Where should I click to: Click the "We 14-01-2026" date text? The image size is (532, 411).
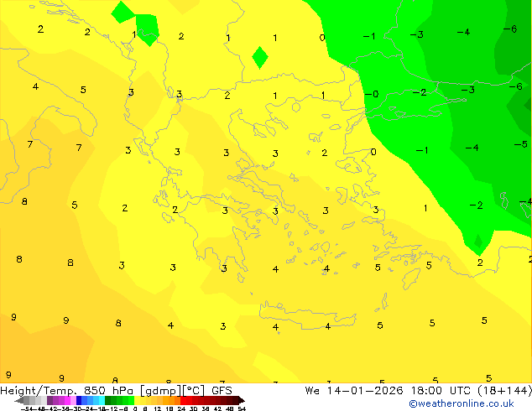[354, 391]
